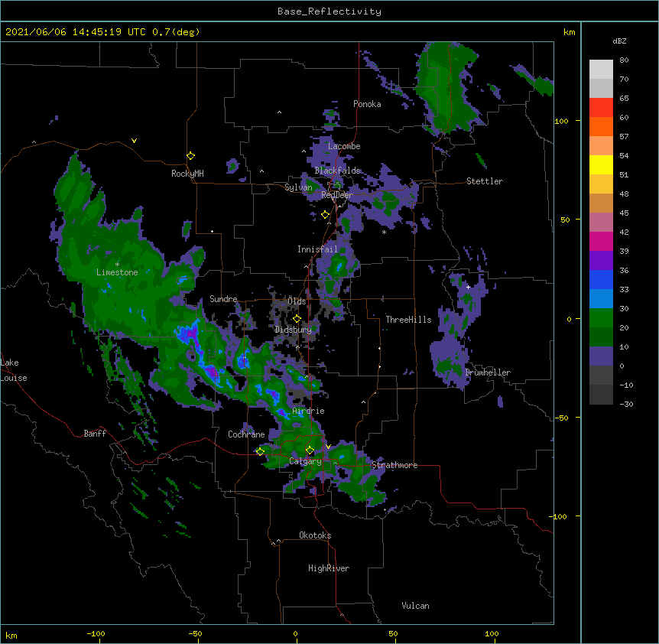
Task: Select the purple 39 dBZ legend swatch
Action: click(601, 261)
